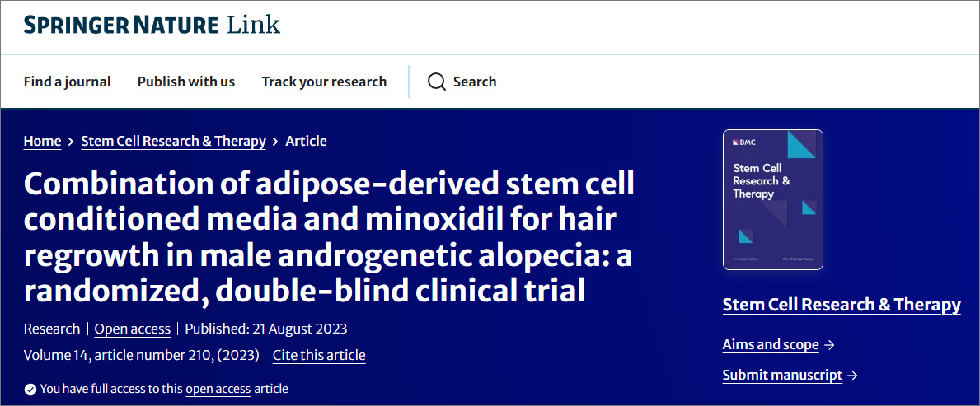The width and height of the screenshot is (980, 406).
Task: Click Cite this article link
Action: [x=319, y=355]
